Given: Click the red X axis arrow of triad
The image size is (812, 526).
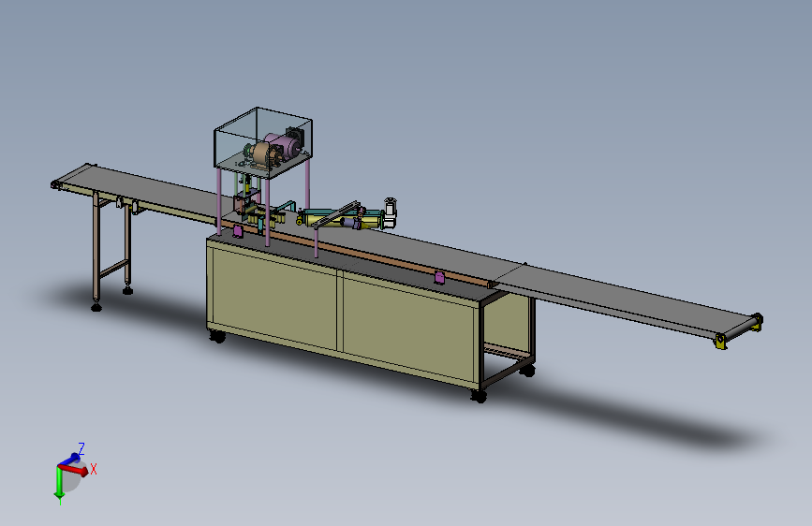Looking at the screenshot, I should click(x=74, y=470).
